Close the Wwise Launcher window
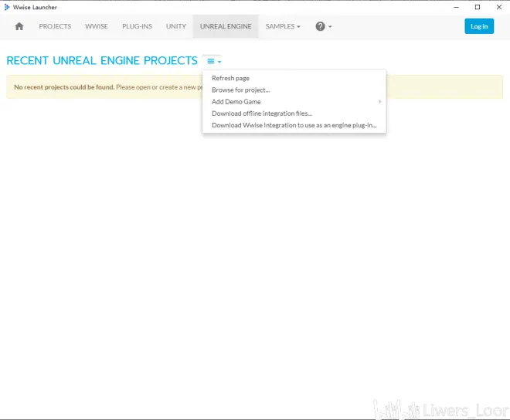This screenshot has width=510, height=420. pos(499,7)
